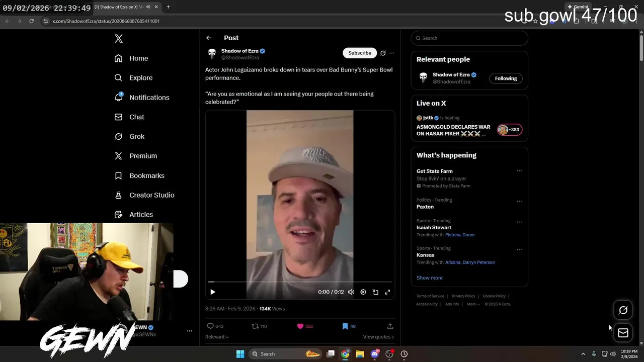Image resolution: width=644 pixels, height=362 pixels.
Task: Open the Isaiah Stewart trend
Action: 434,228
